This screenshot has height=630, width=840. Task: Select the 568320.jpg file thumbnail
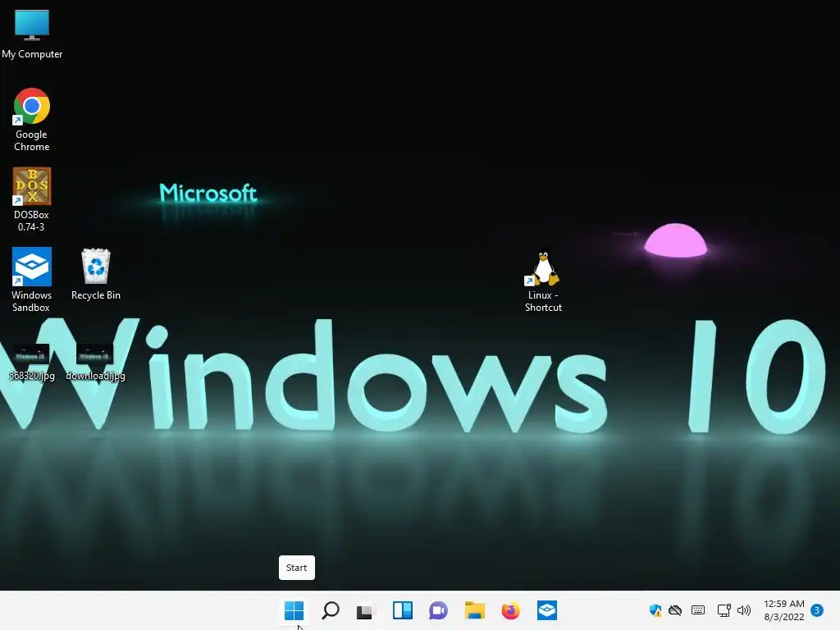pyautogui.click(x=32, y=354)
